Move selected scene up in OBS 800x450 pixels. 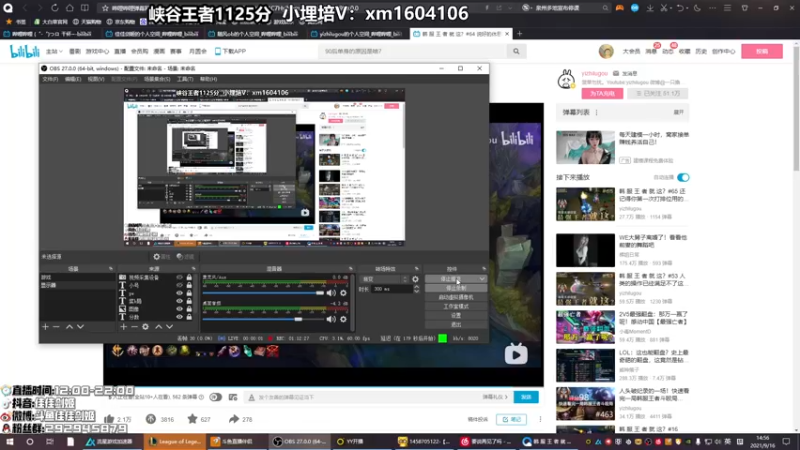tap(69, 327)
